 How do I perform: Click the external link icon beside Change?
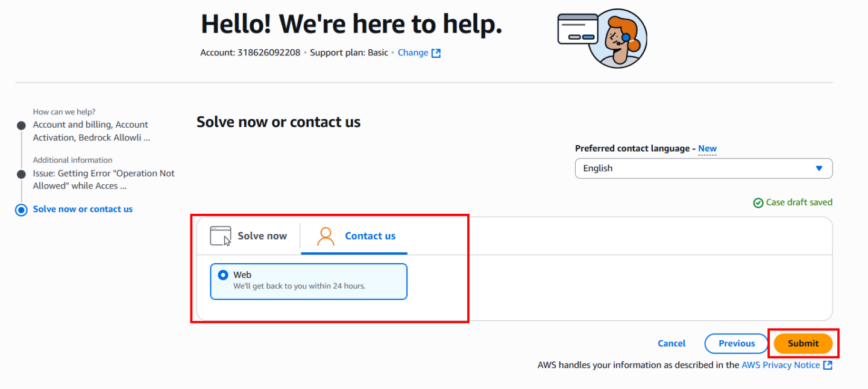pos(436,53)
